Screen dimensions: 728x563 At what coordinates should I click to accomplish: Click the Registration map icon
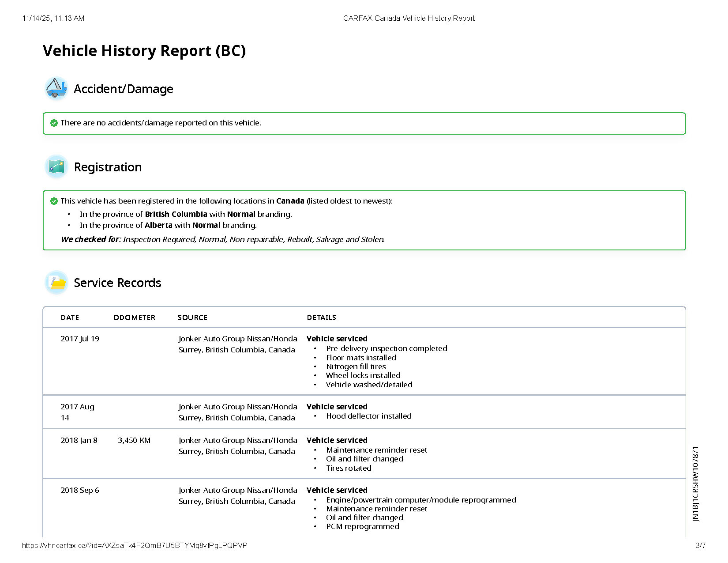[56, 167]
